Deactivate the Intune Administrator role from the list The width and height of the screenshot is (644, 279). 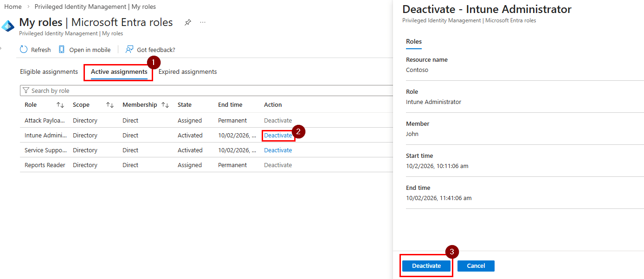(x=278, y=135)
